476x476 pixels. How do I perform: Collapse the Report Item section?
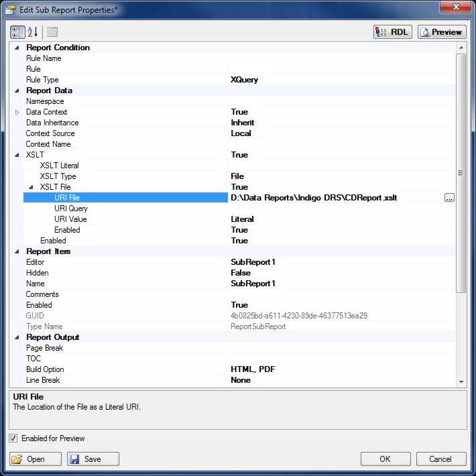tap(17, 251)
